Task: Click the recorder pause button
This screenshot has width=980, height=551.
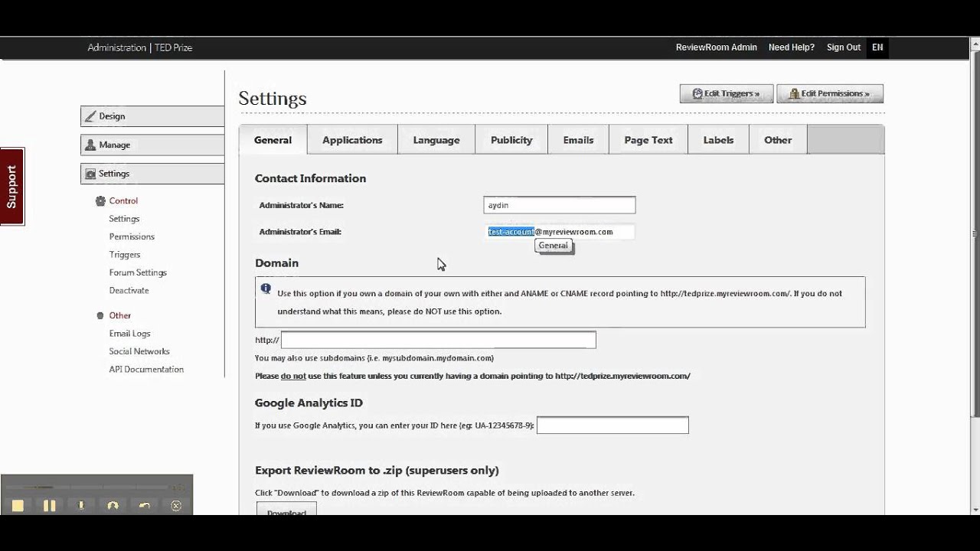Action: (x=49, y=506)
